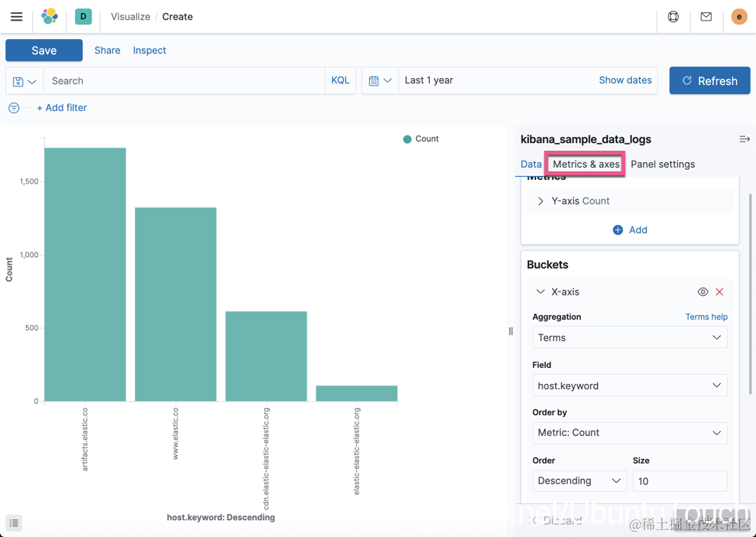Image resolution: width=756 pixels, height=537 pixels.
Task: Open the Aggregation Terms dropdown
Action: (x=630, y=337)
